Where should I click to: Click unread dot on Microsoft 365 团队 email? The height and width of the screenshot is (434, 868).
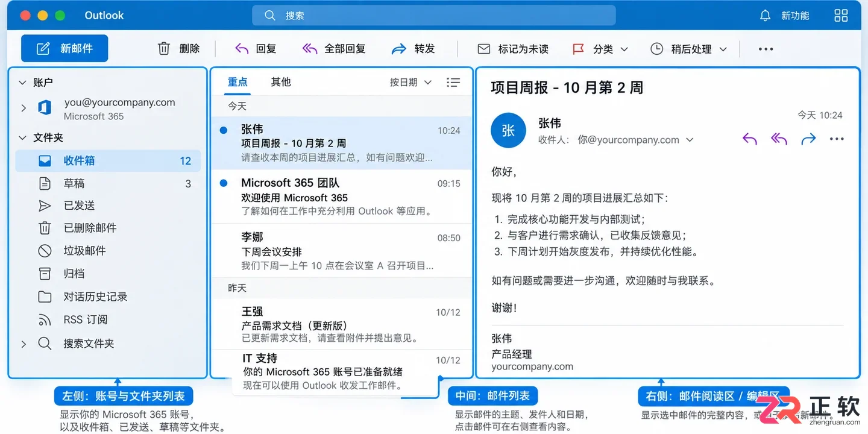pyautogui.click(x=224, y=183)
